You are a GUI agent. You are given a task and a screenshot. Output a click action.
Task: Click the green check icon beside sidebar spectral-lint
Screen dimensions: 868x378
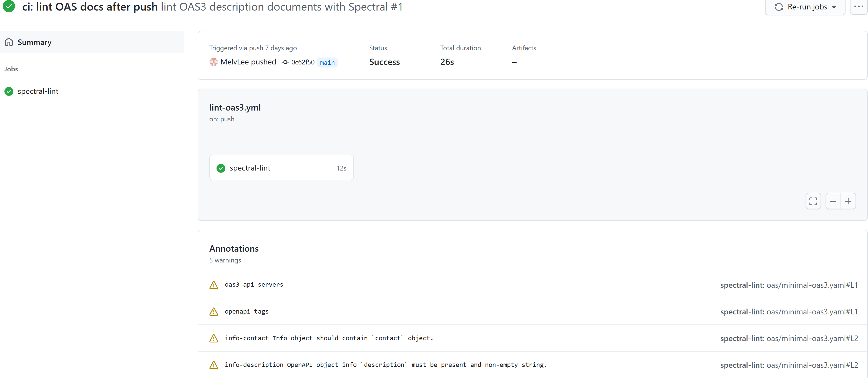[9, 91]
